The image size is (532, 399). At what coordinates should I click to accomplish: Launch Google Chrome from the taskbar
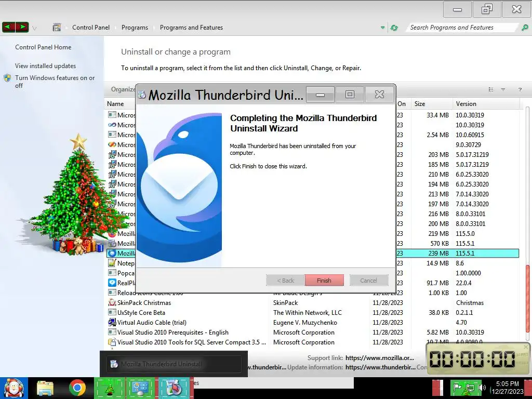[77, 388]
